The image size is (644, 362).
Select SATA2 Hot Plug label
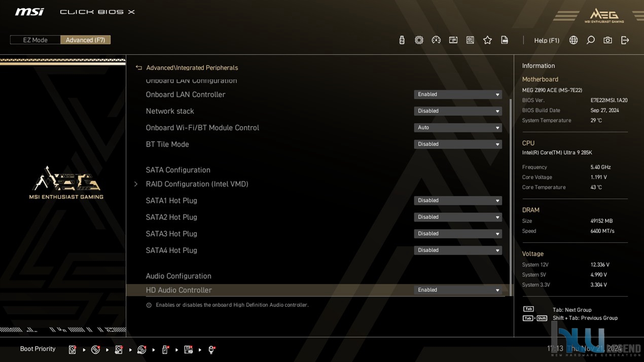click(171, 217)
